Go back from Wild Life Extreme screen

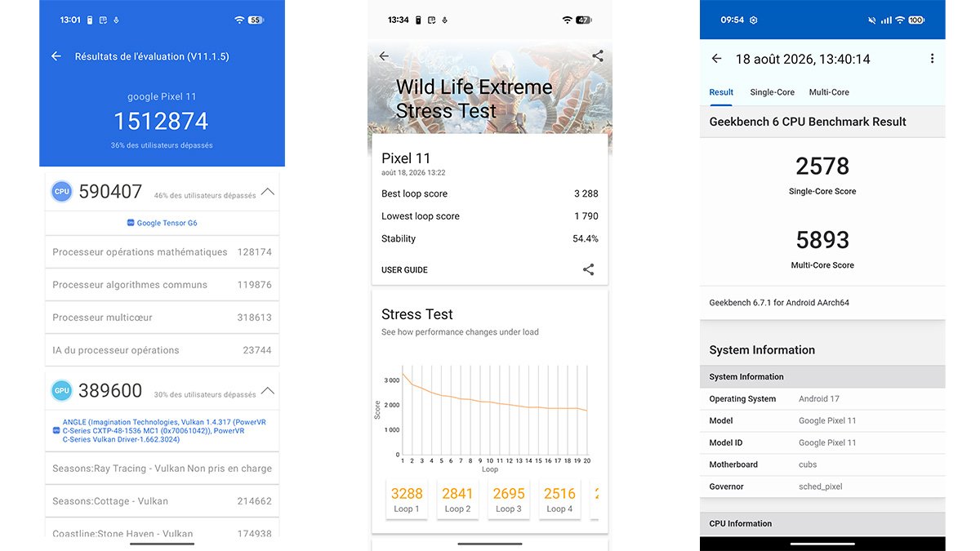[384, 56]
